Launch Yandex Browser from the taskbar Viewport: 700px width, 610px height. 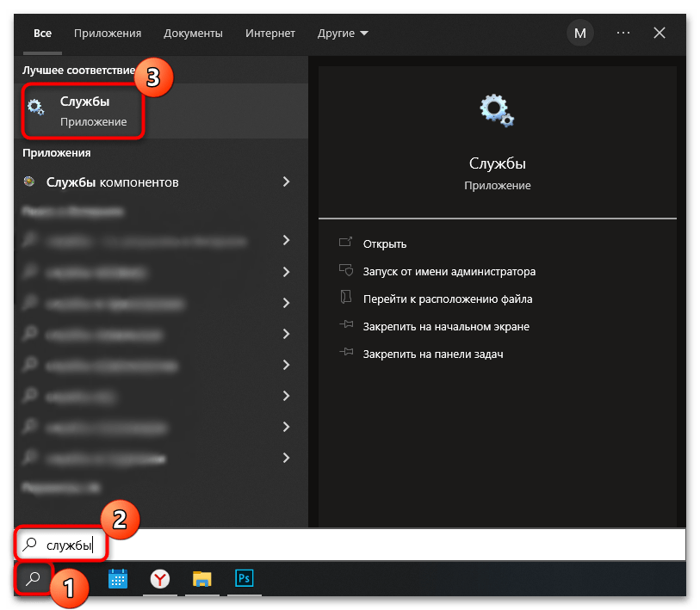(160, 579)
